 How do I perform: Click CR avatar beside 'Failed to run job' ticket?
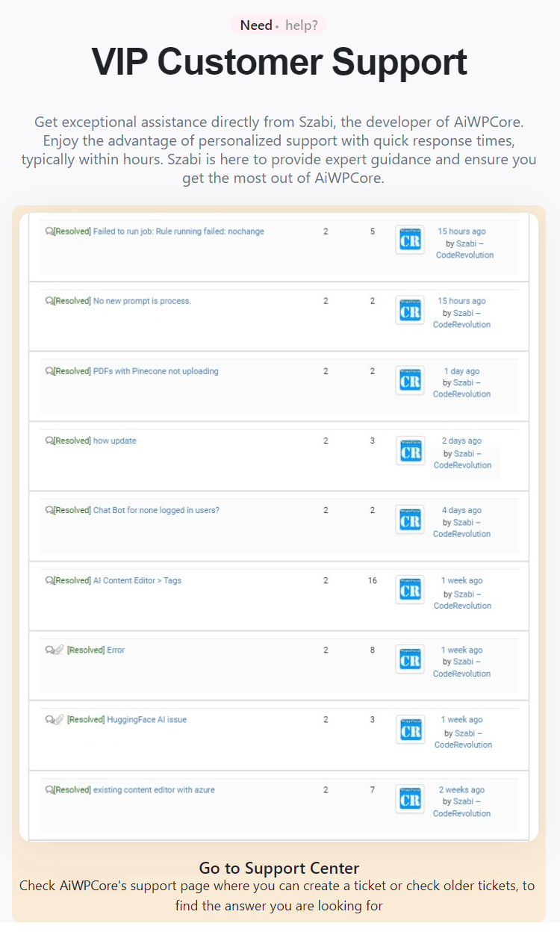(x=410, y=240)
